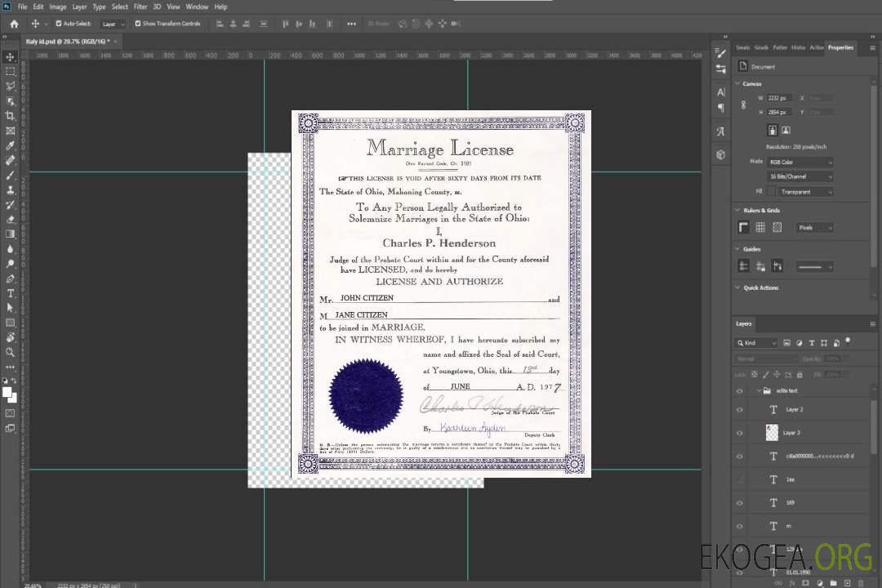Viewport: 882px width, 588px height.
Task: Select the Eyedropper tool
Action: (10, 145)
